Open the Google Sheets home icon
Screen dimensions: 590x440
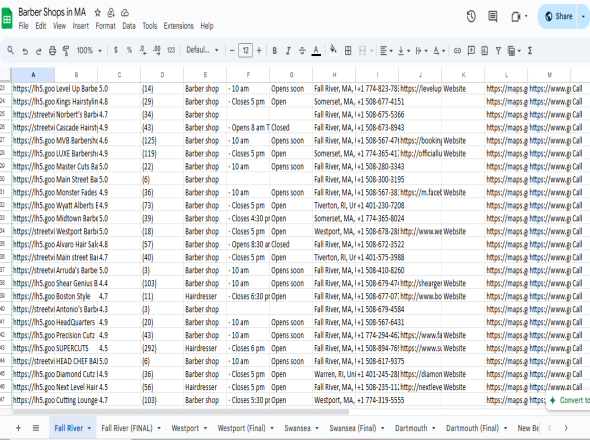click(7, 19)
